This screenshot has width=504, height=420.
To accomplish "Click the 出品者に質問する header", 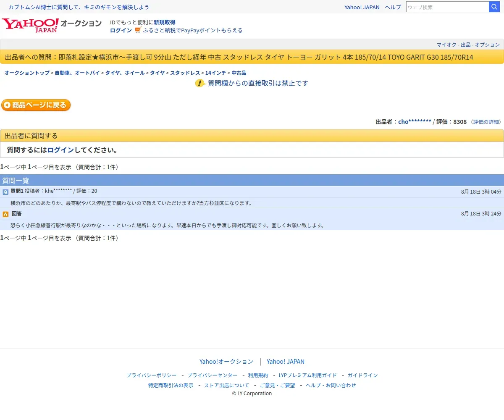I will (x=252, y=136).
